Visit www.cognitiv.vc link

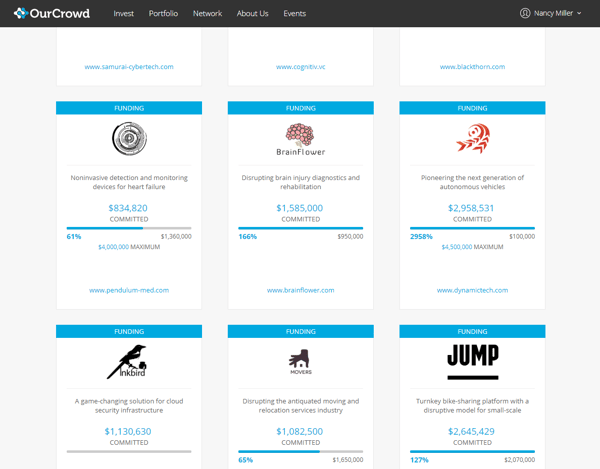(x=301, y=67)
